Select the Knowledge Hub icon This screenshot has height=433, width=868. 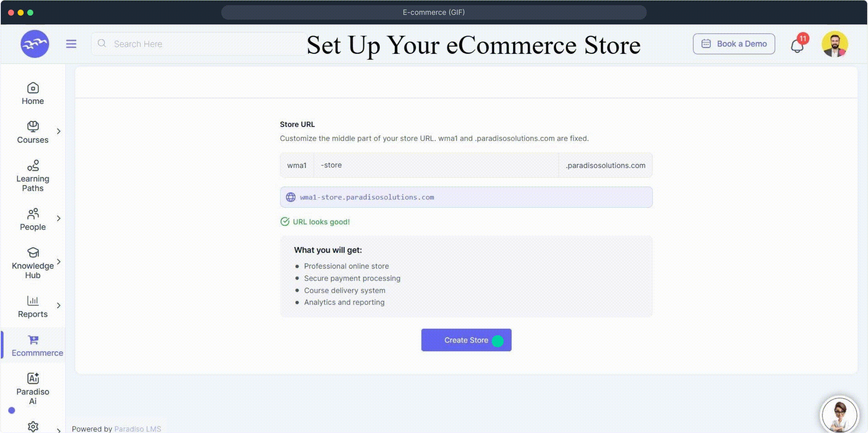coord(32,253)
